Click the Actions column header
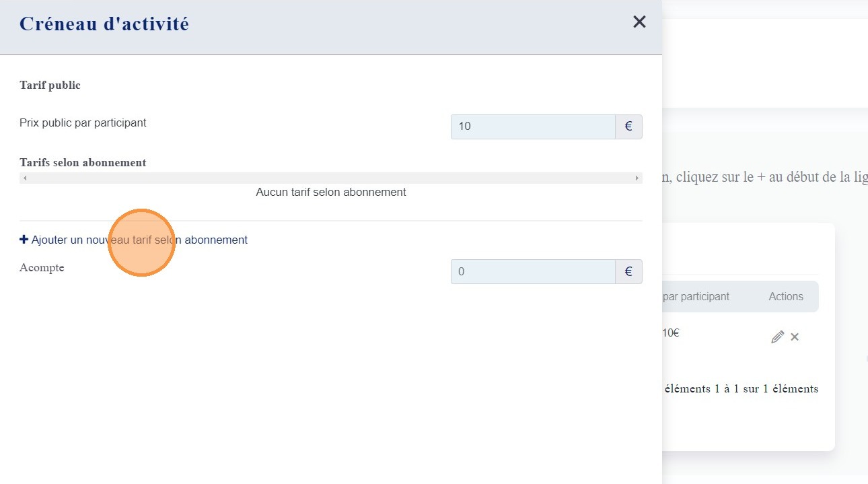 [x=786, y=296]
